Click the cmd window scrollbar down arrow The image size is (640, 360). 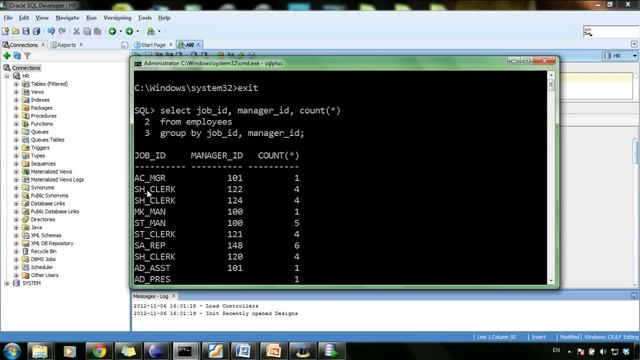click(551, 281)
